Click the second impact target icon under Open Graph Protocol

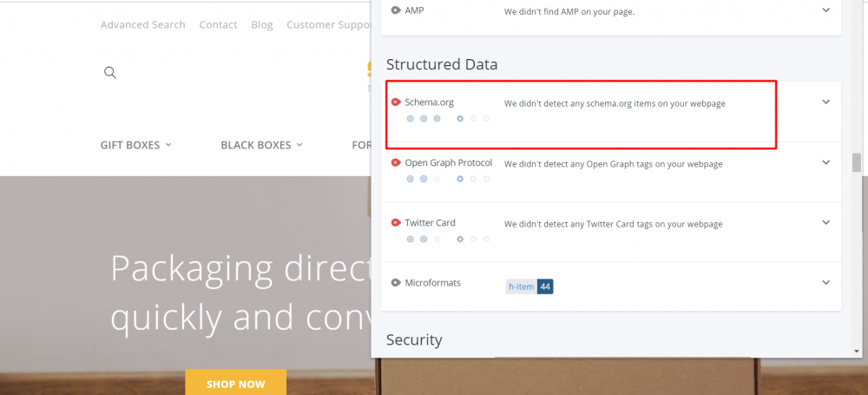[x=424, y=179]
